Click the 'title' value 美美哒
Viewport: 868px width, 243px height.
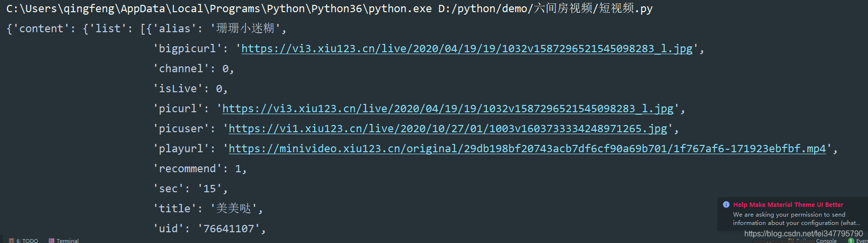(234, 209)
